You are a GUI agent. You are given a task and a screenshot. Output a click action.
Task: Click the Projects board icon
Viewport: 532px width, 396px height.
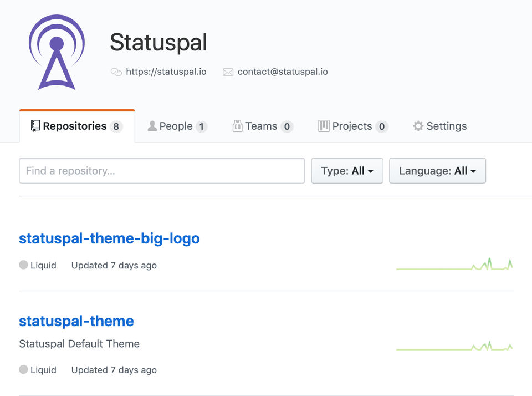pos(324,126)
